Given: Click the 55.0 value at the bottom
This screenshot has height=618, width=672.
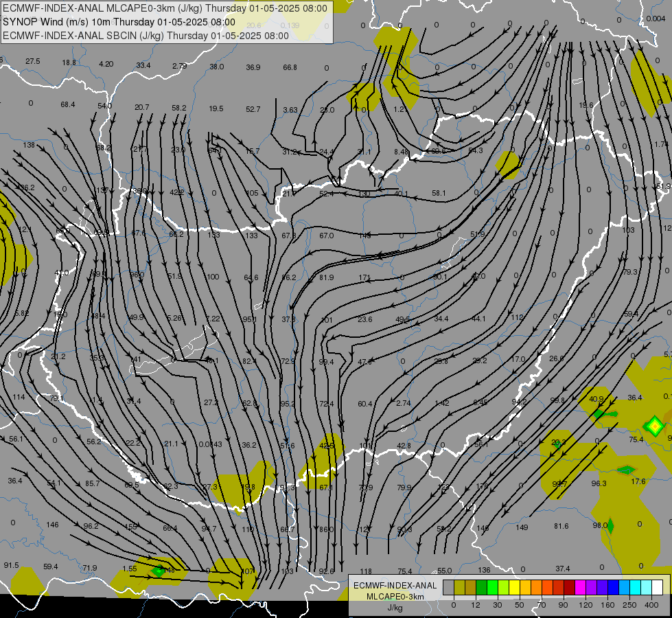Looking at the screenshot, I should coord(444,571).
